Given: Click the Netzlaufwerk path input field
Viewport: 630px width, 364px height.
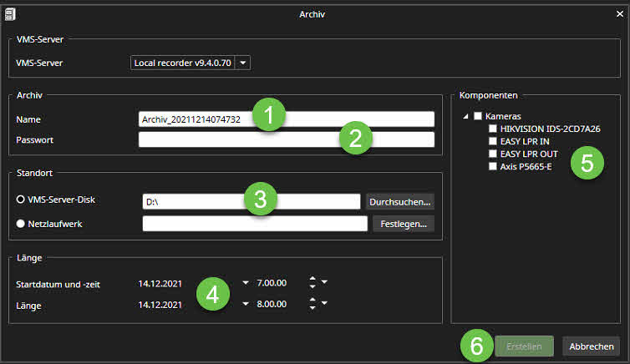Looking at the screenshot, I should pos(255,223).
